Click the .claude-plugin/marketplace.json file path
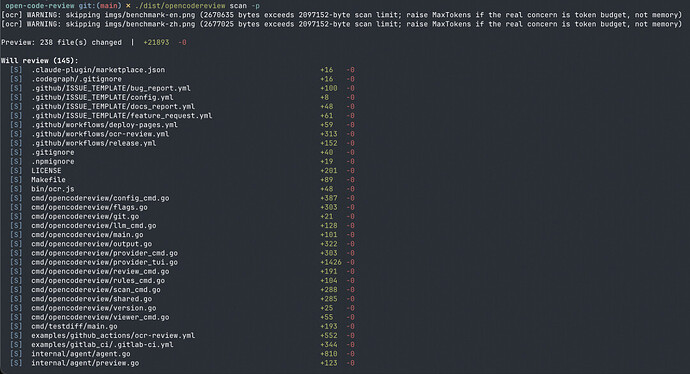The image size is (690, 374). [98, 70]
